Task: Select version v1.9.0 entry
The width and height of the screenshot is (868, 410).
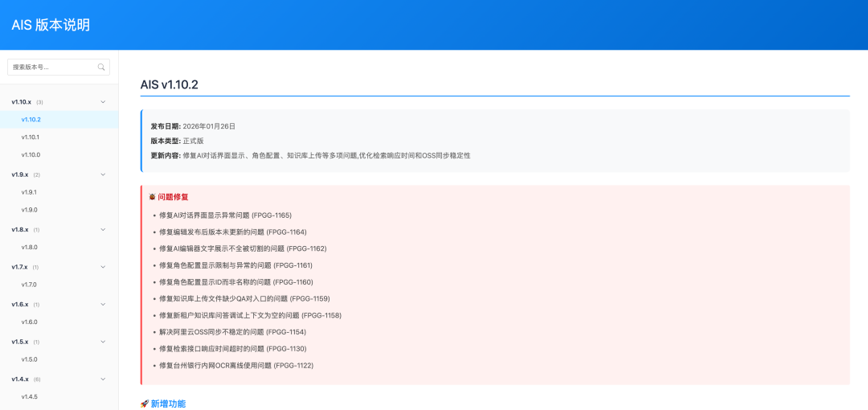Action: pos(29,210)
